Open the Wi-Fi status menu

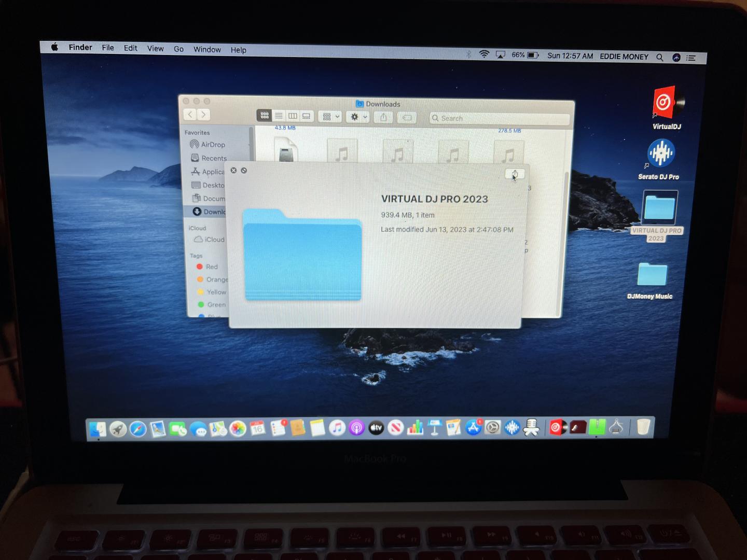click(x=484, y=54)
